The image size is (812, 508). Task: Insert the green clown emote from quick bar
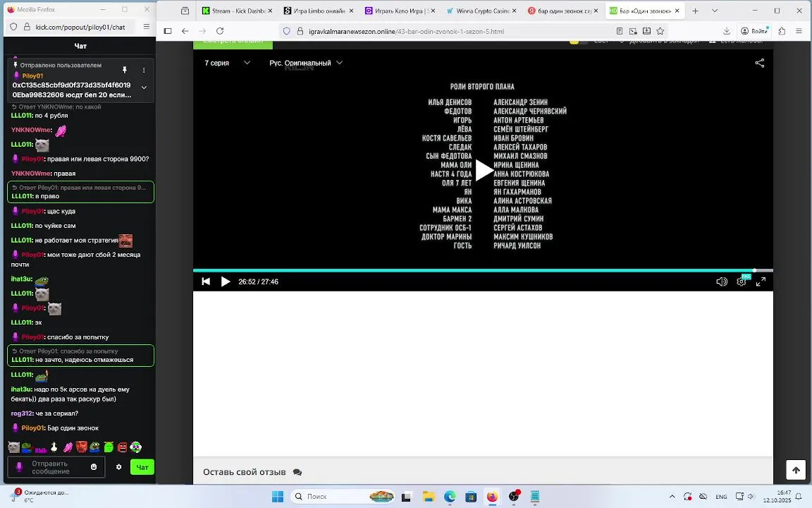(x=135, y=447)
